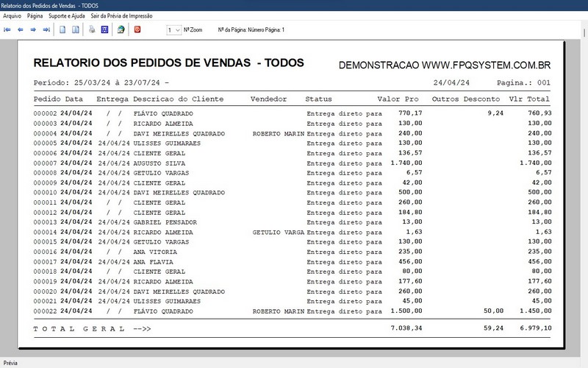The height and width of the screenshot is (368, 588).
Task: Click the grand total 6.979,10
Action: click(x=536, y=328)
